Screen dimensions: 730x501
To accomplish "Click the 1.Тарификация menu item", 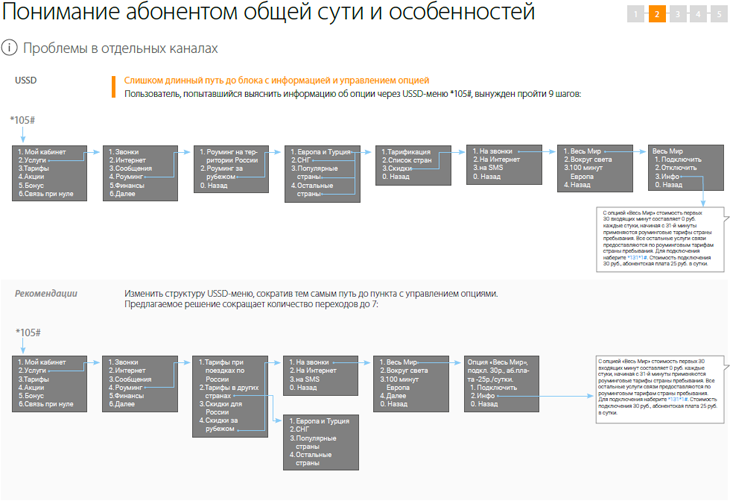I will [x=406, y=152].
